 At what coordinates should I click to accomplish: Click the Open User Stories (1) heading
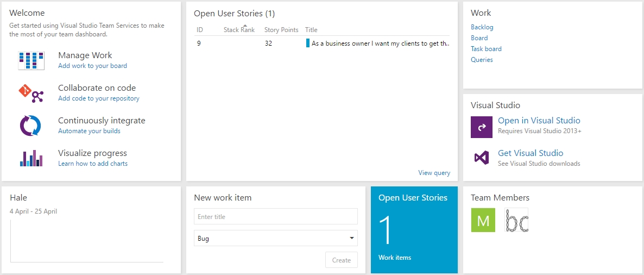(x=234, y=14)
